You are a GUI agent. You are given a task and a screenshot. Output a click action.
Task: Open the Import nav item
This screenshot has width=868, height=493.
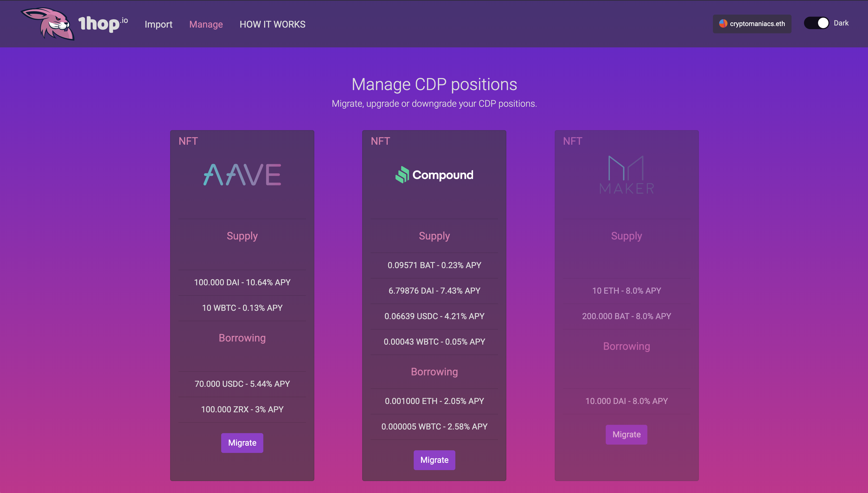click(x=158, y=24)
